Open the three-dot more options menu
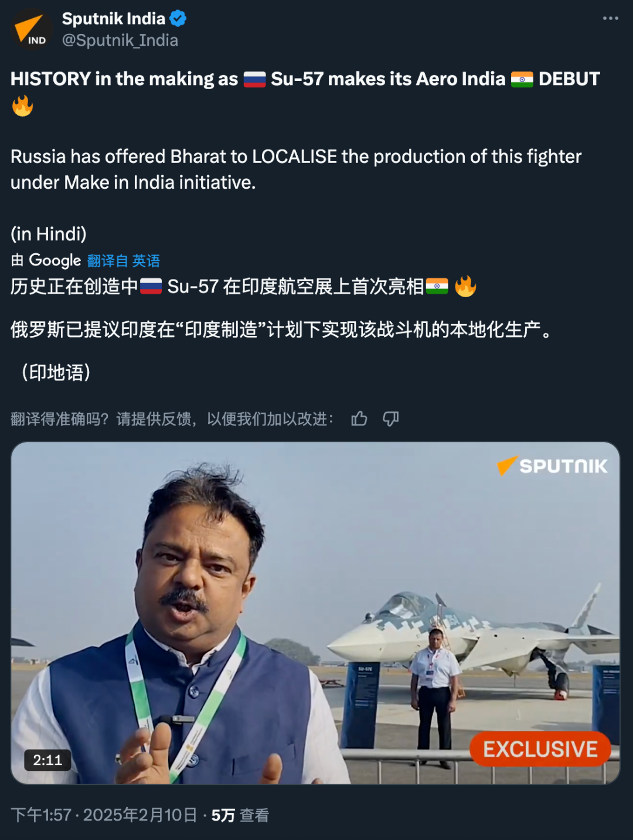 click(610, 18)
